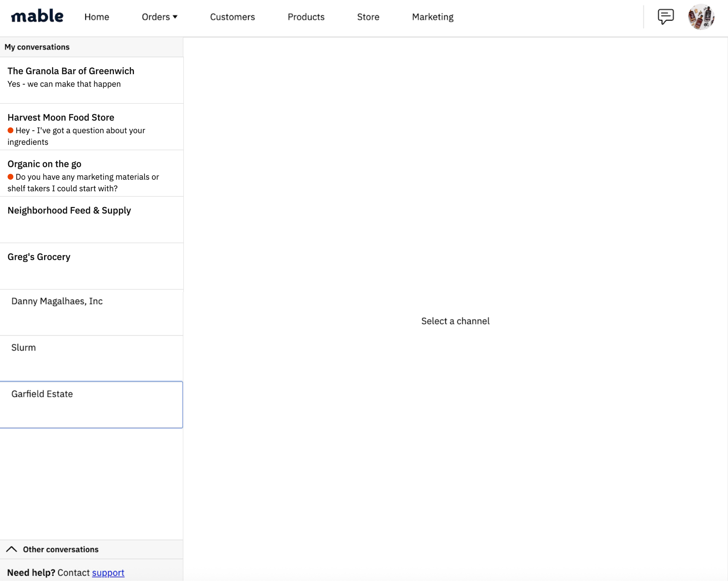
Task: Open the Orders dropdown menu
Action: (159, 17)
